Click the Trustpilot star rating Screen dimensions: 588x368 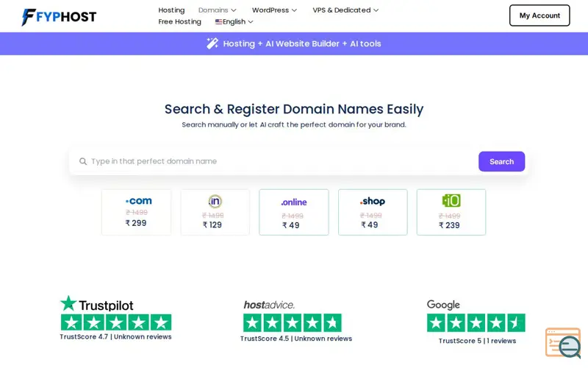(116, 322)
